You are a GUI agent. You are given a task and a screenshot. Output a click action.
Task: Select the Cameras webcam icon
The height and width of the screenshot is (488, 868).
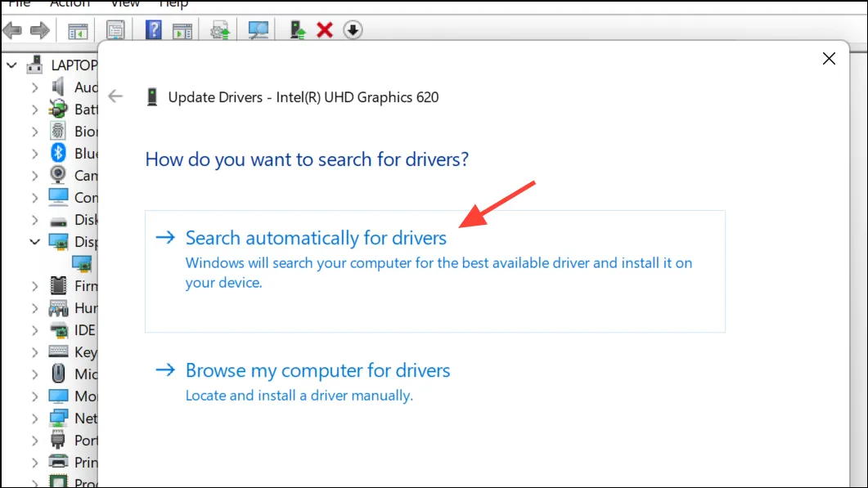coord(58,175)
